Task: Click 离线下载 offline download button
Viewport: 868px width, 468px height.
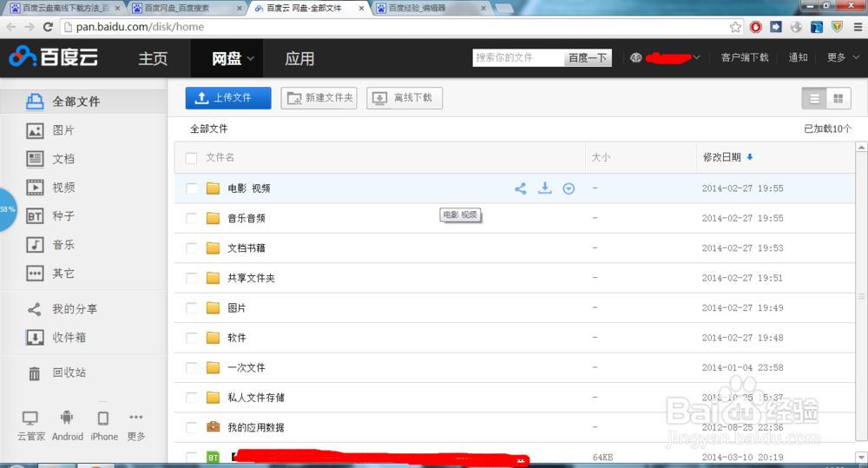Action: (404, 98)
